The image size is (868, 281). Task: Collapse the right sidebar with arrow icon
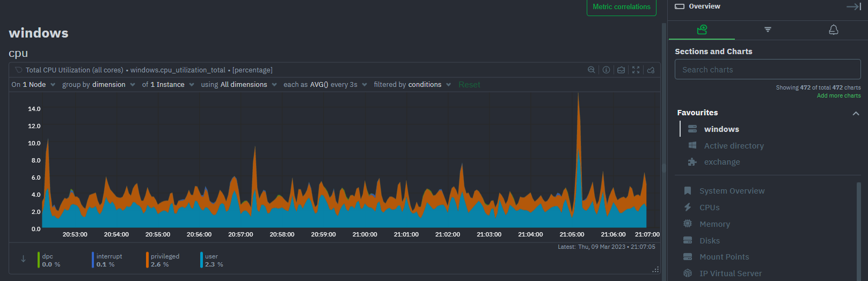[x=854, y=6]
